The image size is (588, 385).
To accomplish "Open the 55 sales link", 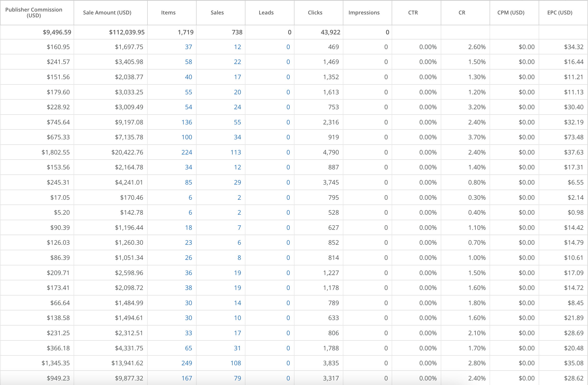I will point(237,122).
